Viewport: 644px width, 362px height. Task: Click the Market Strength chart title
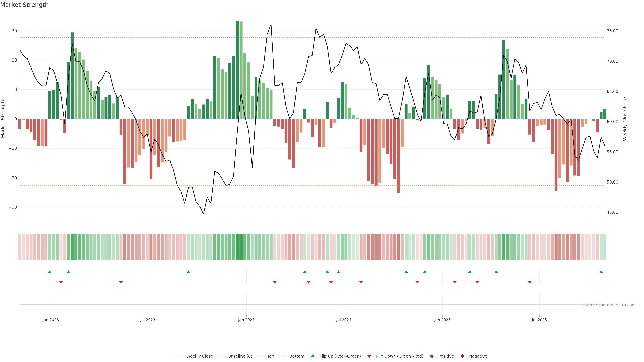point(24,5)
